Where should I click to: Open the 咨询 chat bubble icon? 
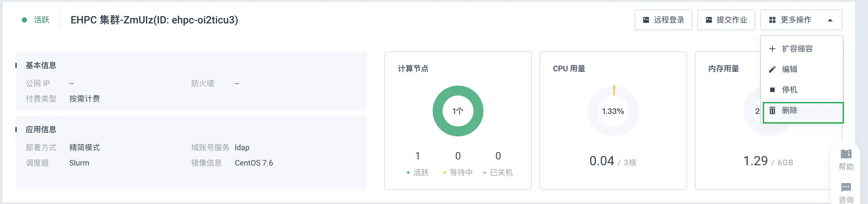click(846, 187)
